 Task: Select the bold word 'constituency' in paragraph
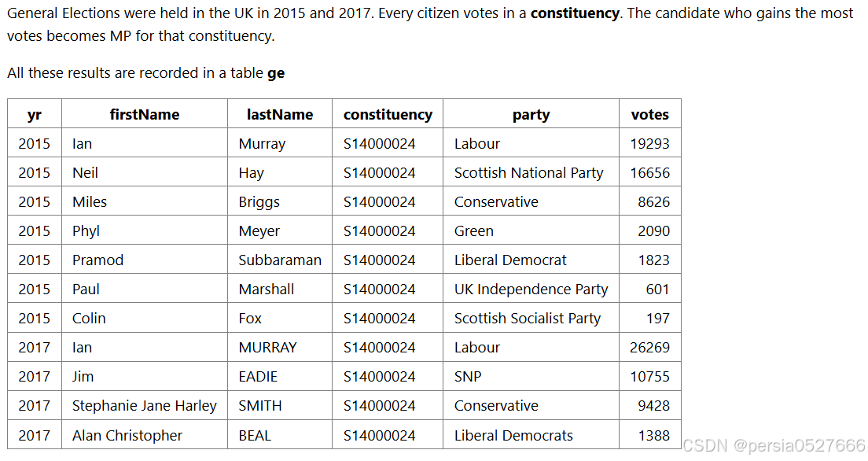(575, 13)
